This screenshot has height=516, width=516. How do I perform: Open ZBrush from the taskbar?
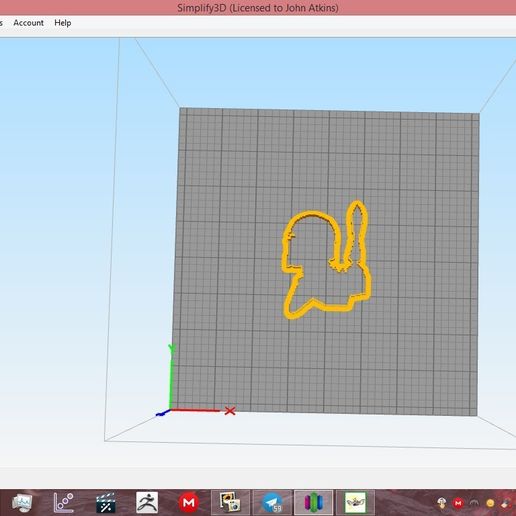point(147,502)
